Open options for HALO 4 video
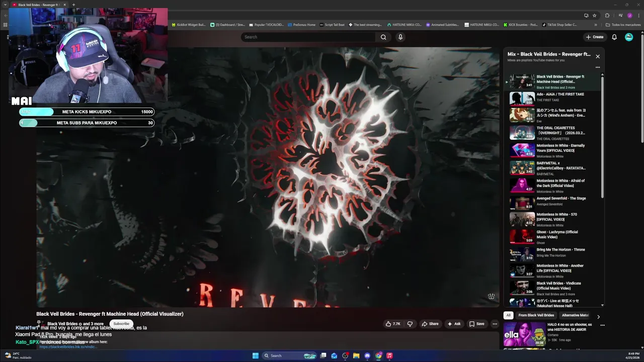 (602, 325)
